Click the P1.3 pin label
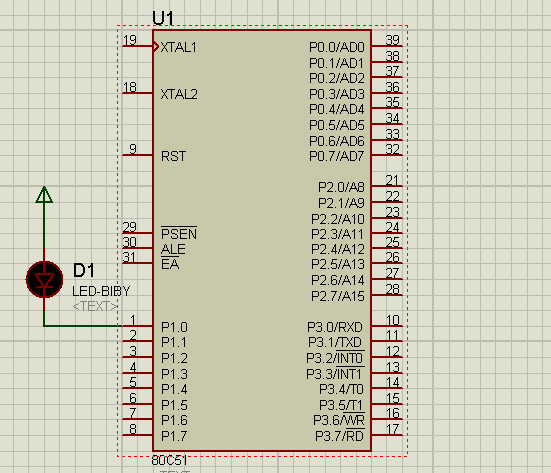Viewport: 551px width, 473px height. click(x=174, y=374)
